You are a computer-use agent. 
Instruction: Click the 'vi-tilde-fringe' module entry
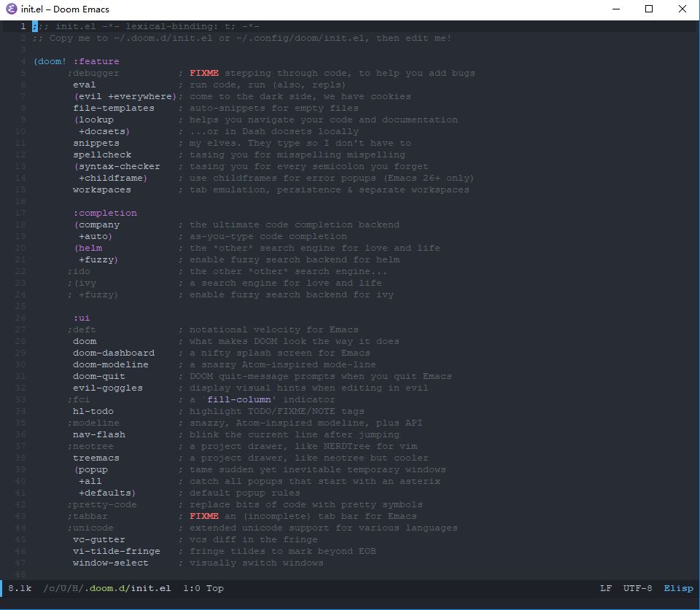coord(117,551)
